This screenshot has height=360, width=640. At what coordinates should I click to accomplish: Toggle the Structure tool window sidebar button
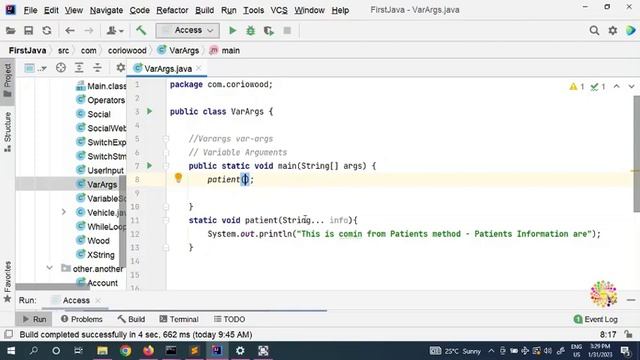[7, 132]
